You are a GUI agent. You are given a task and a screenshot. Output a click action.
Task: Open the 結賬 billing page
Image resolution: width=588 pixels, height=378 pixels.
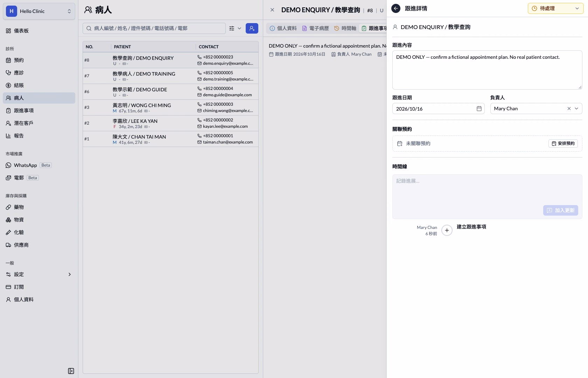pos(39,85)
